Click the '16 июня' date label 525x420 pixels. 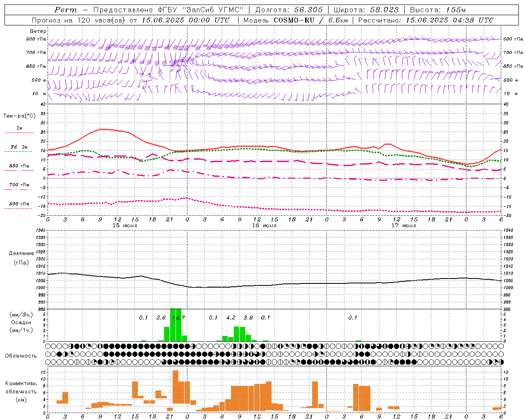264,225
